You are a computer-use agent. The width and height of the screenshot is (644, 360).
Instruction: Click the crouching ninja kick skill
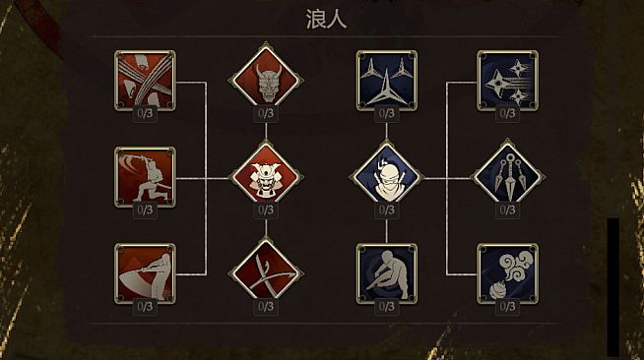pos(387,273)
